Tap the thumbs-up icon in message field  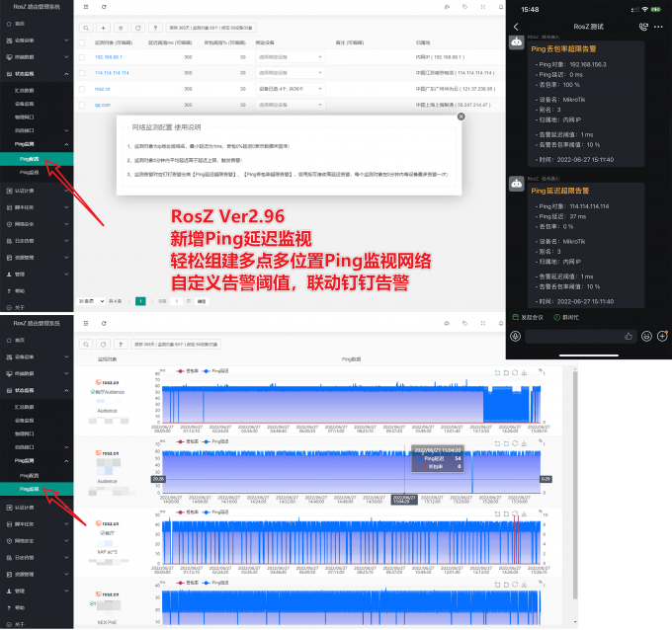[x=629, y=337]
